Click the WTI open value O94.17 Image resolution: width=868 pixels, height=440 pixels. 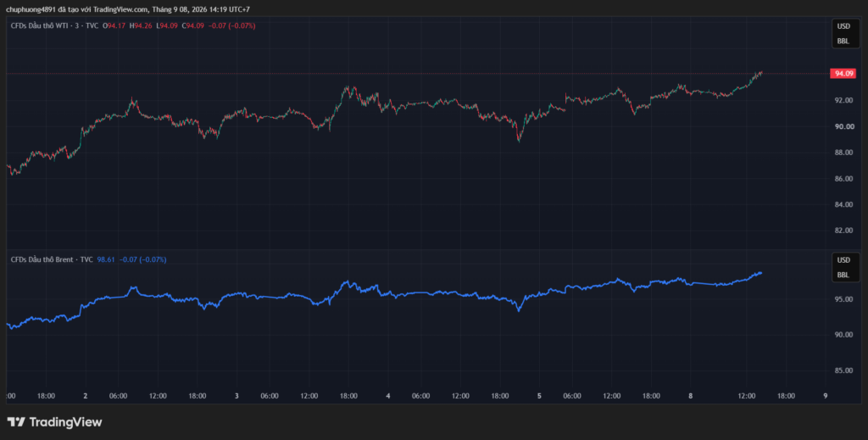tap(114, 25)
